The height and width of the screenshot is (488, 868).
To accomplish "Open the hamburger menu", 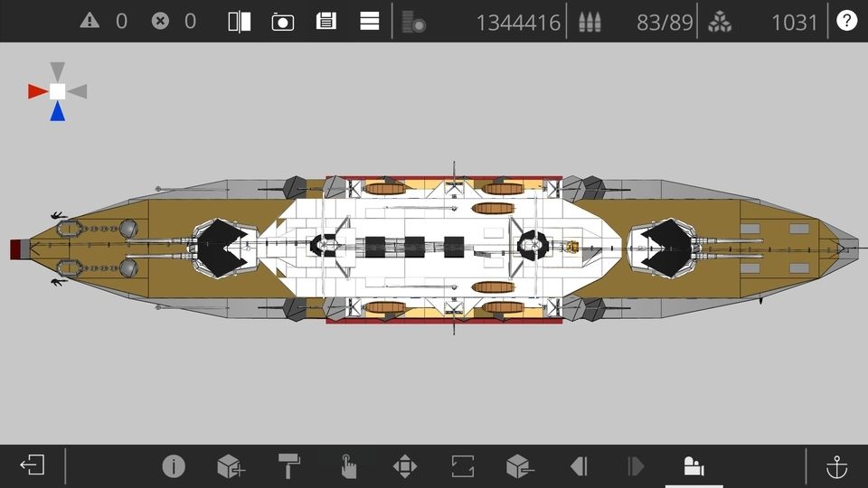I will 369,21.
